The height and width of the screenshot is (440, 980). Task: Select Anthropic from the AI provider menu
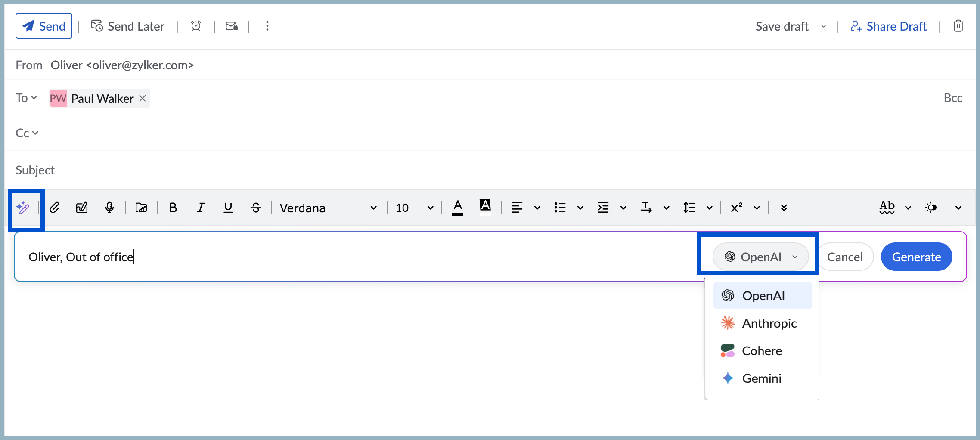pos(769,323)
